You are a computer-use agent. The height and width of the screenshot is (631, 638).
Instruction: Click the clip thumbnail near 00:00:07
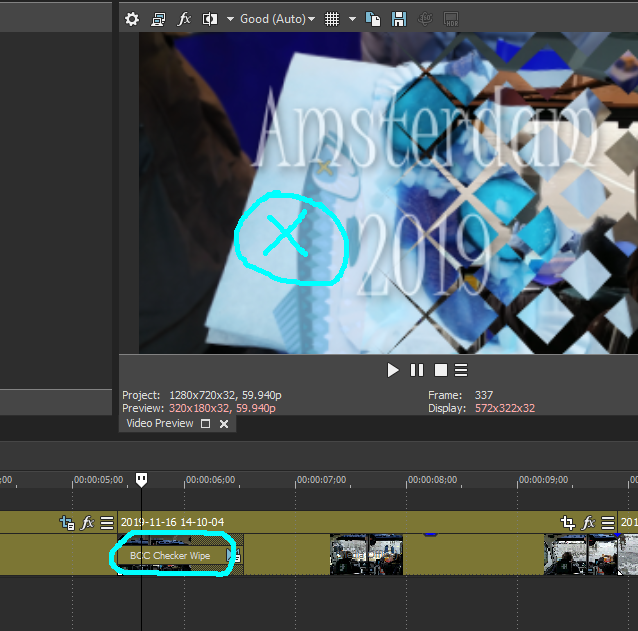tap(366, 555)
